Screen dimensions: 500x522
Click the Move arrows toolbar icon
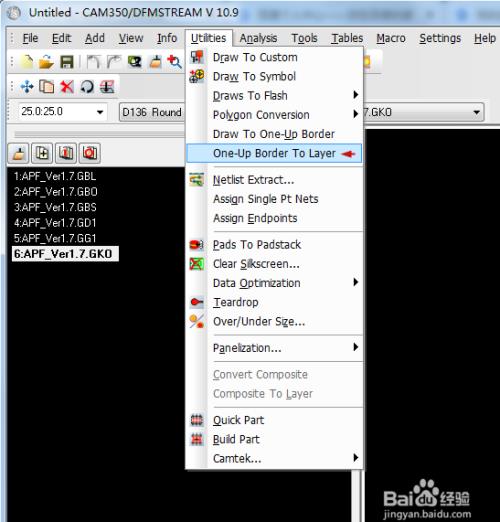[27, 87]
